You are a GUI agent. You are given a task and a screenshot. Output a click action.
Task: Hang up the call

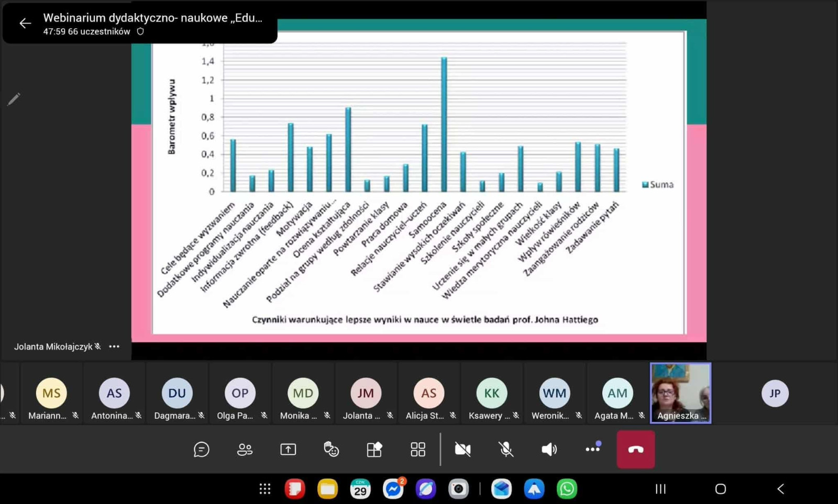click(635, 450)
